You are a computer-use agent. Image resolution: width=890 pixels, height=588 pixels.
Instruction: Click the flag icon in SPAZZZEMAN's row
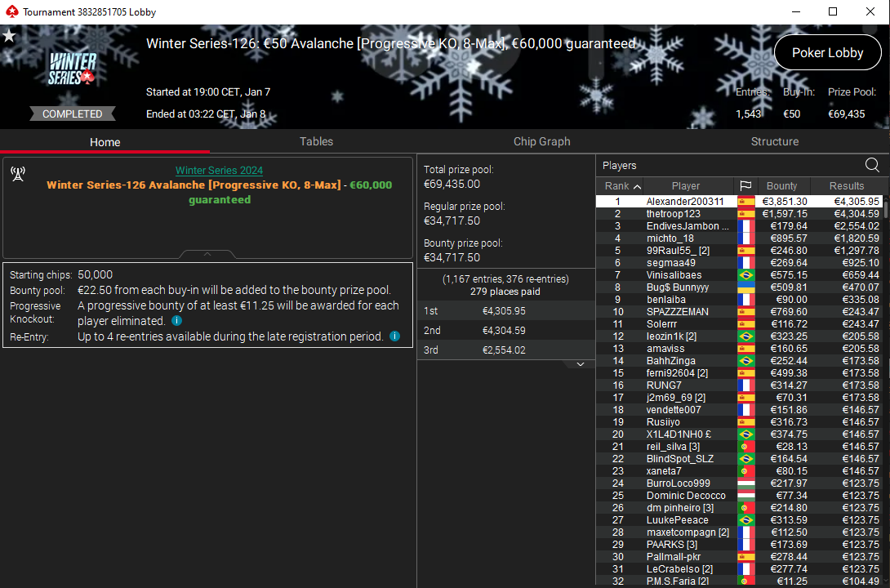point(745,312)
